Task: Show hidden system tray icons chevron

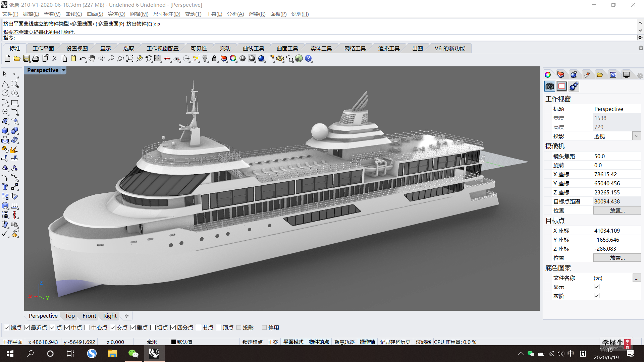Action: [521, 354]
